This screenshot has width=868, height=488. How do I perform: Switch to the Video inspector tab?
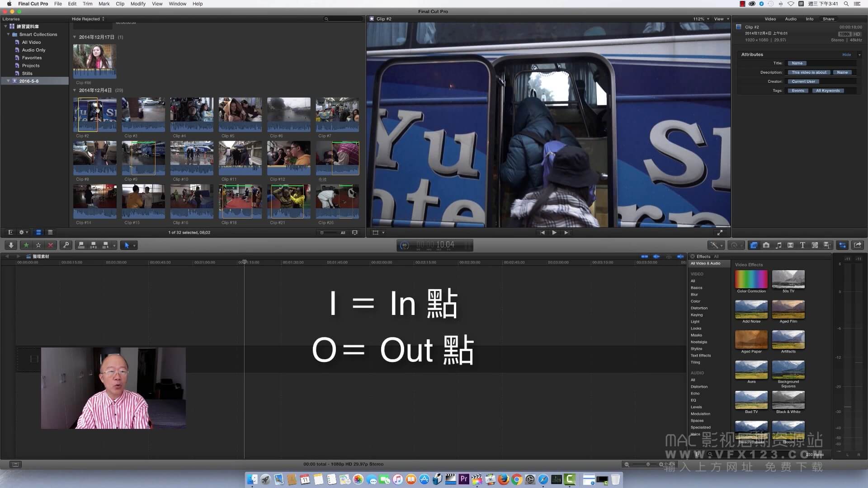click(770, 19)
